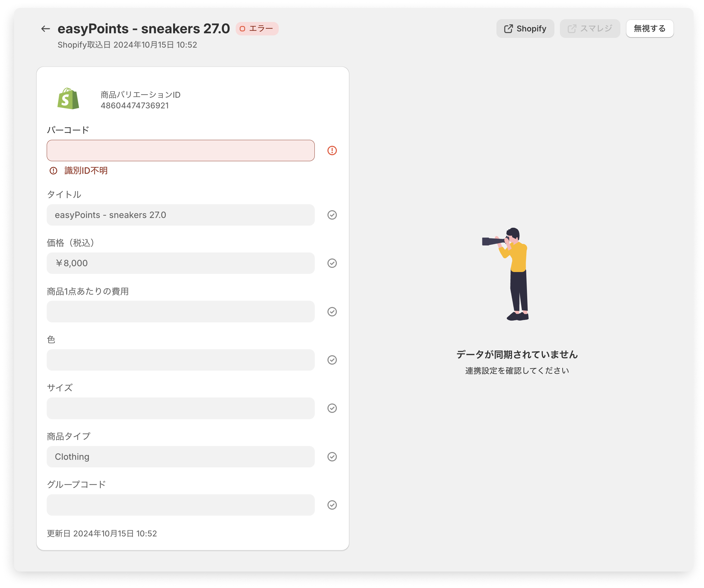
Task: Click the barcode error warning icon
Action: [x=332, y=151]
